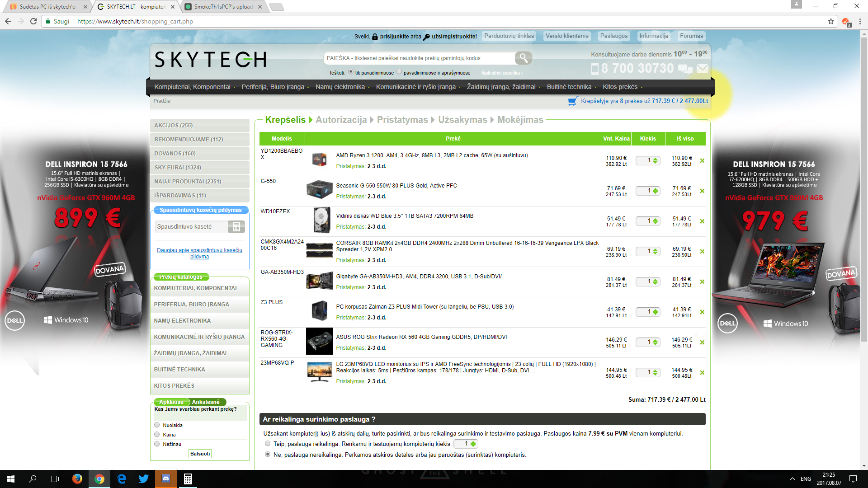Remove Corsair 8GB RAM kit from cart
The image size is (868, 488).
tap(702, 252)
